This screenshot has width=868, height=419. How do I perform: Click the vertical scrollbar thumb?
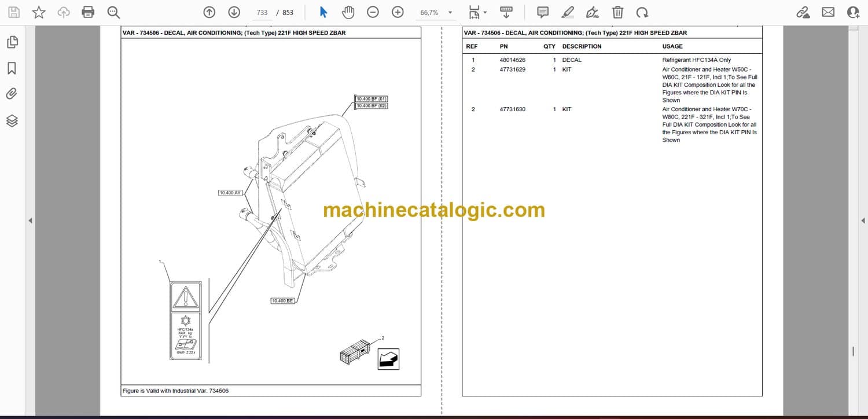point(854,351)
